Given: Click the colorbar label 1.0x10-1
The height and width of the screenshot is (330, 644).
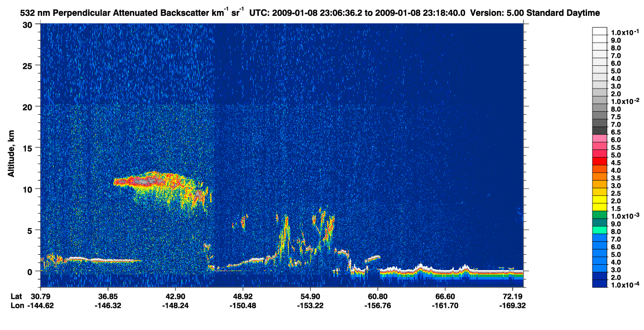Looking at the screenshot, I should point(625,31).
